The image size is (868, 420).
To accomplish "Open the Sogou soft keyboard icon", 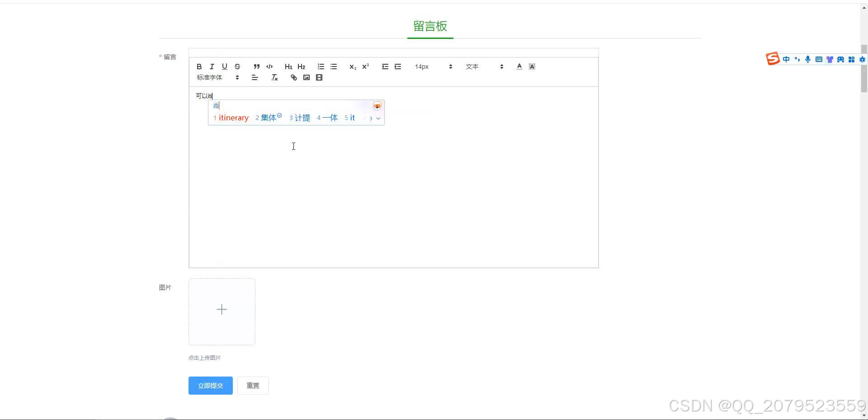I will (819, 59).
